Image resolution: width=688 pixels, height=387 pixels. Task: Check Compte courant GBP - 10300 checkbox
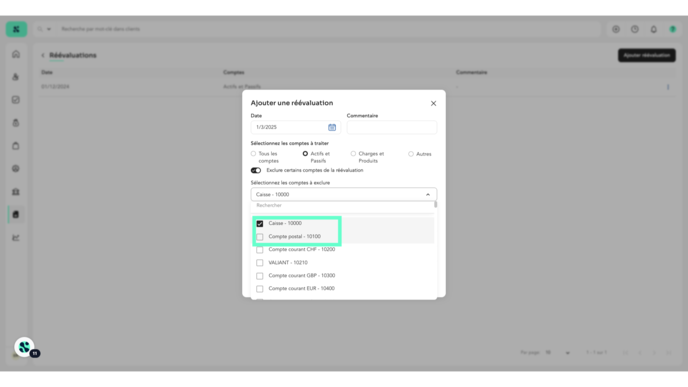[x=260, y=276]
